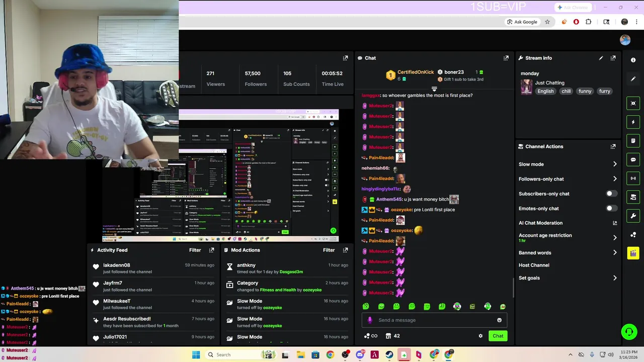Open Activity Feed Filter
This screenshot has width=644, height=362.
pyautogui.click(x=195, y=250)
